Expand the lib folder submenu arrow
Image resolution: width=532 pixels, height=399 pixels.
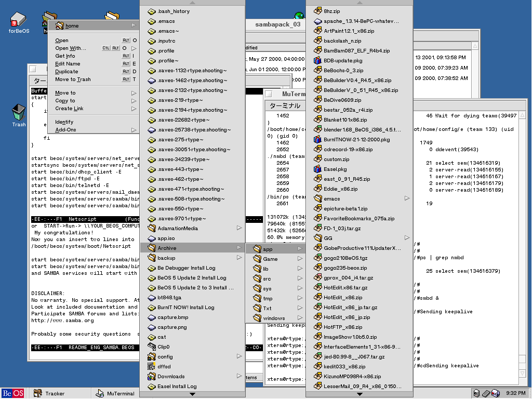point(300,269)
